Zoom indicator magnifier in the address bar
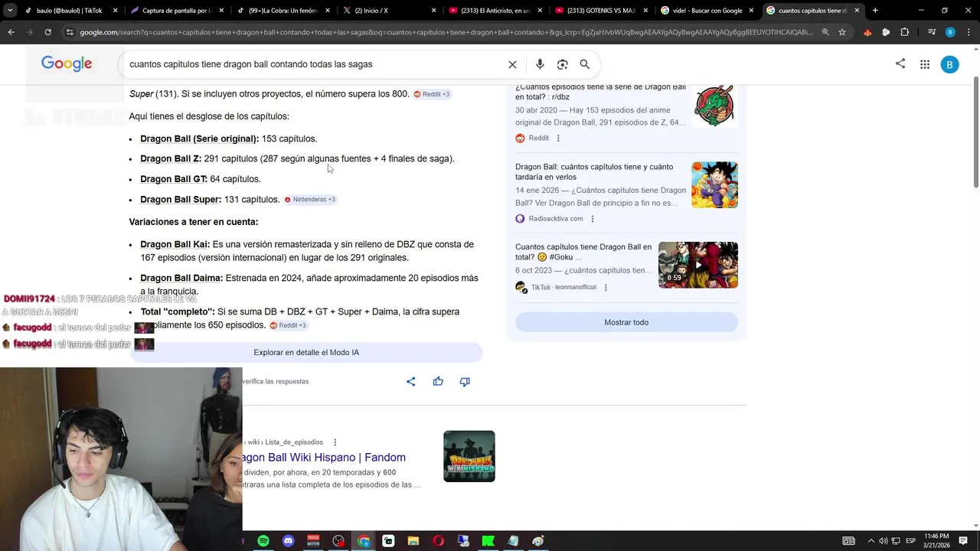The height and width of the screenshot is (551, 980). point(825,32)
